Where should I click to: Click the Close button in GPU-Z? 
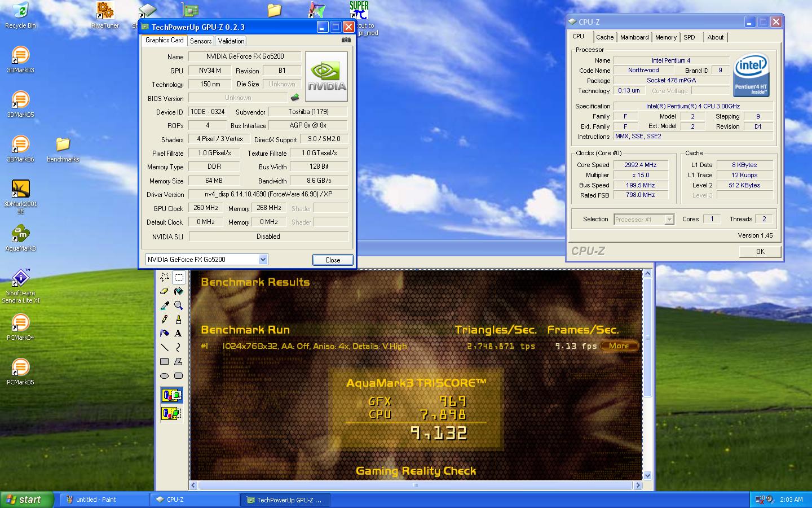click(x=333, y=260)
